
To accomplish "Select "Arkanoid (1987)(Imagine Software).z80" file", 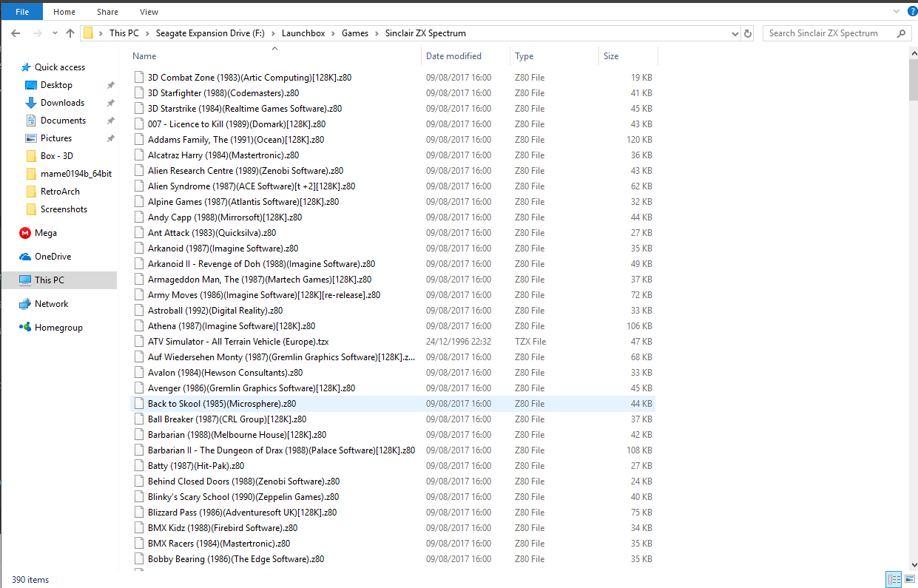I will (223, 249).
